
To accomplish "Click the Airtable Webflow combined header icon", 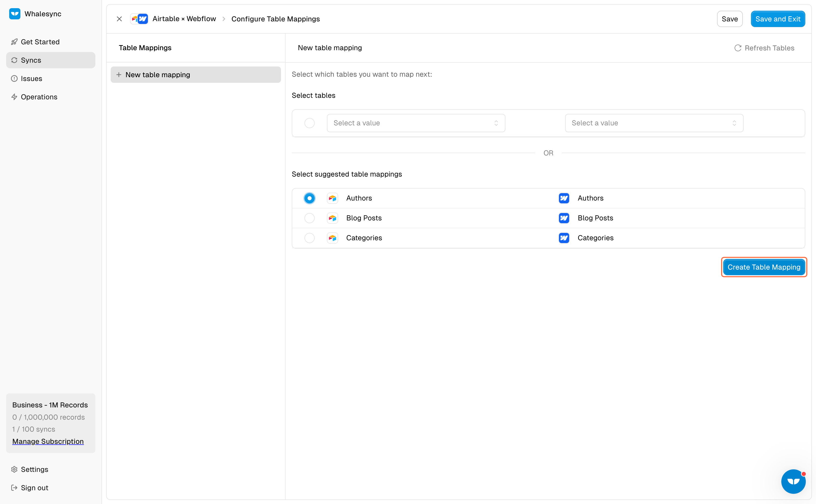I will point(139,19).
